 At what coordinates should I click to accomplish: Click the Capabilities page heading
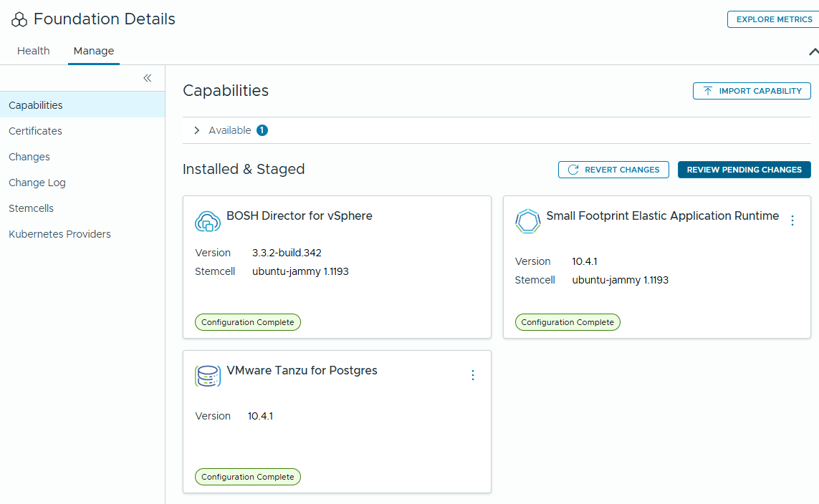coord(226,91)
